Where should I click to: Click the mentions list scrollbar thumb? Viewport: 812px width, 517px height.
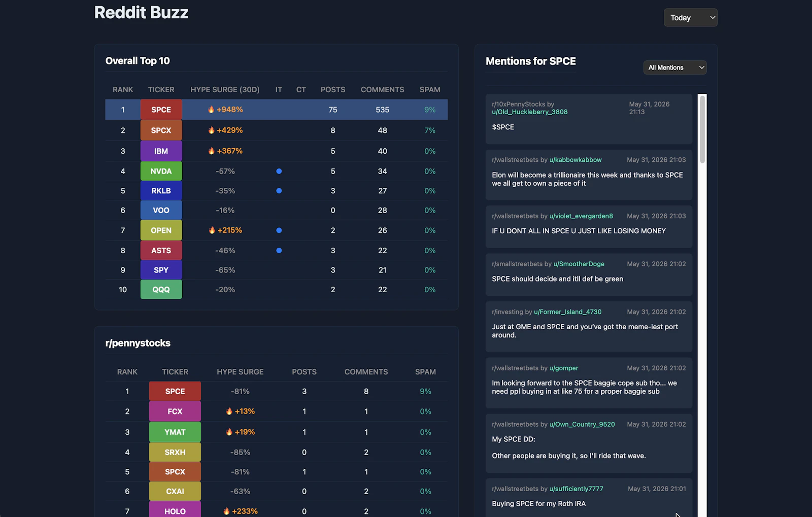(702, 129)
